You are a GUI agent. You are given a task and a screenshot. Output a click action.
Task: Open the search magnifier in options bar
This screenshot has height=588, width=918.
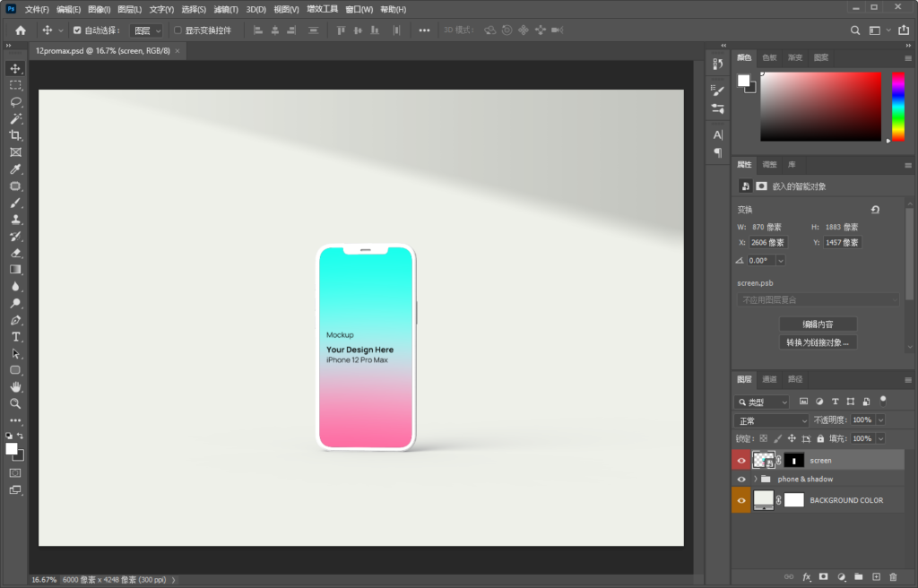[855, 30]
